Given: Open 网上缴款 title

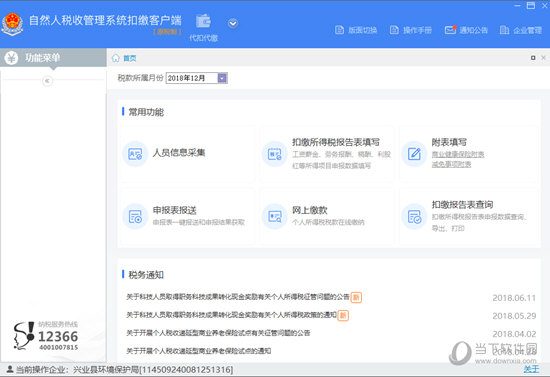Looking at the screenshot, I should click(x=309, y=210).
